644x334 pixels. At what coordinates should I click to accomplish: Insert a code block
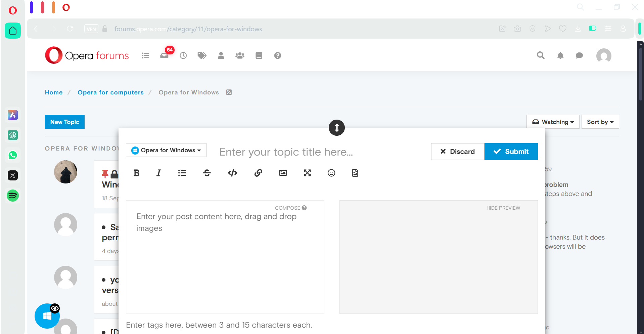(x=232, y=173)
